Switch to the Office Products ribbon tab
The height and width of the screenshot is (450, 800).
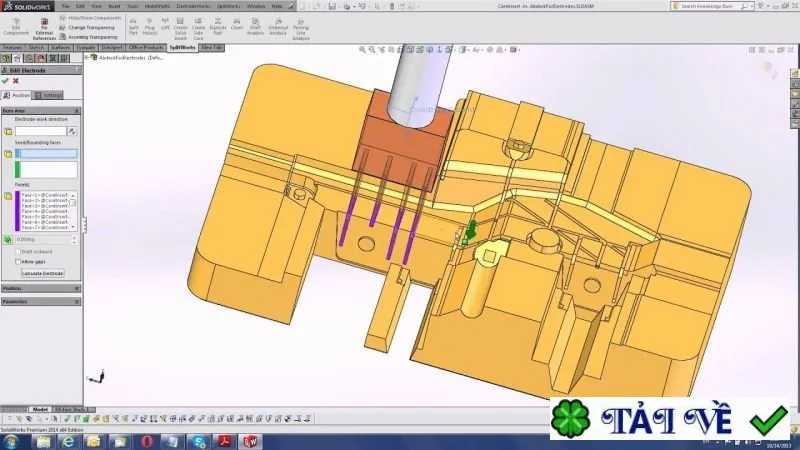point(146,47)
